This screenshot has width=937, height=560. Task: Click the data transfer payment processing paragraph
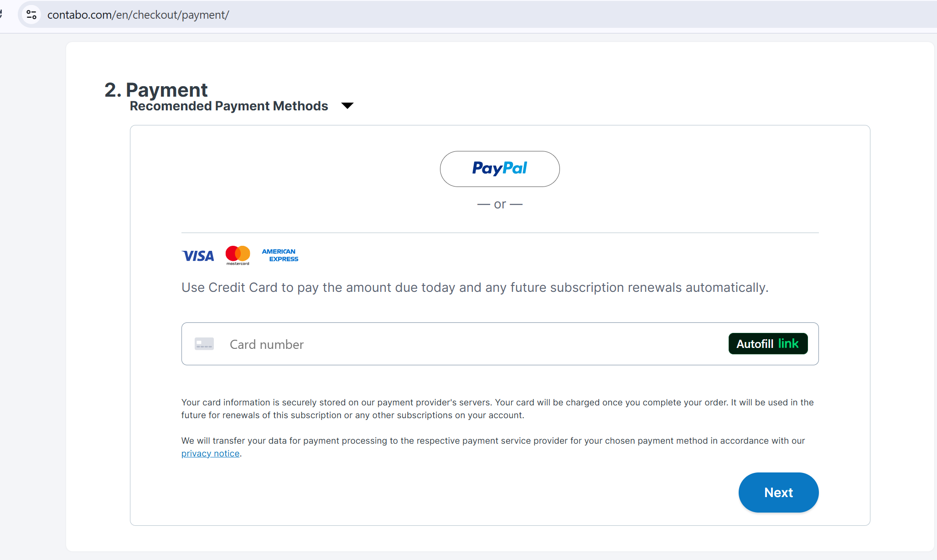coord(493,447)
